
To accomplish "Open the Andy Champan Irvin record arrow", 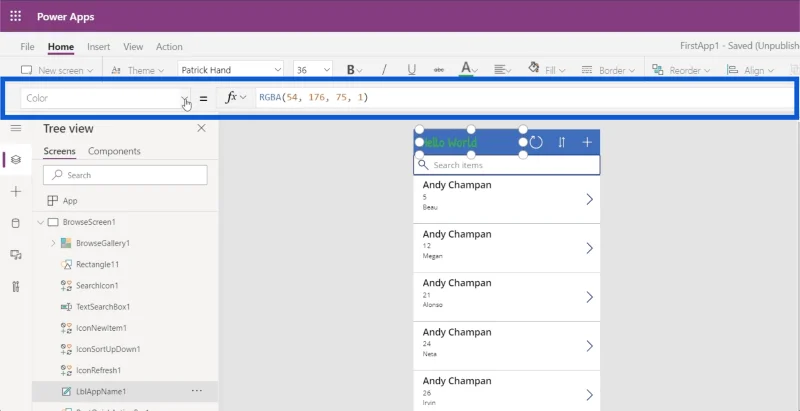I will tap(589, 395).
